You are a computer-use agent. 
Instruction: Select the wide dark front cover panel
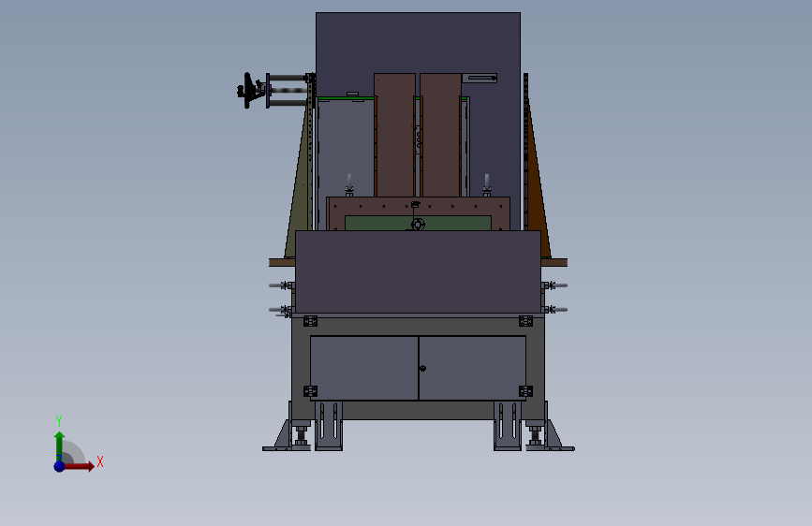coord(418,271)
